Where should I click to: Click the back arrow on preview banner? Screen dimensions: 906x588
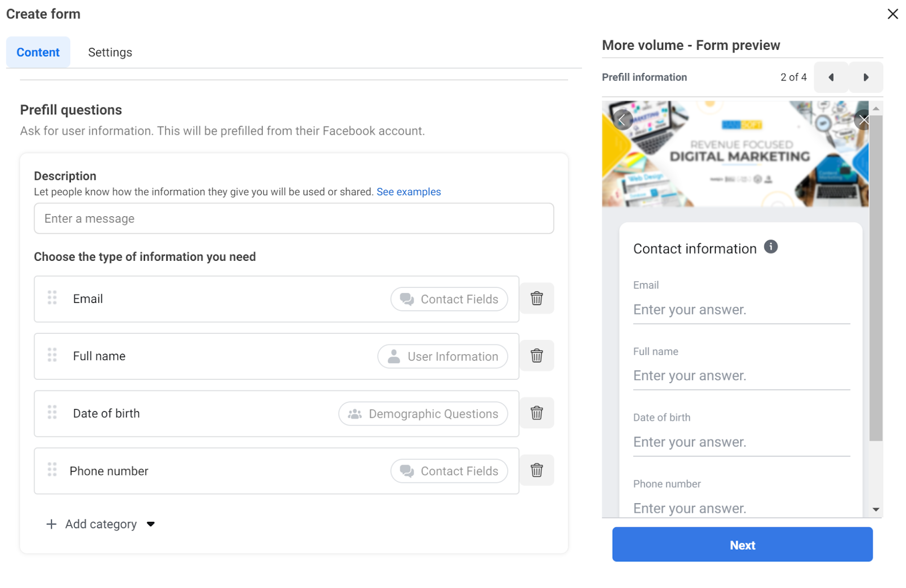pos(622,120)
